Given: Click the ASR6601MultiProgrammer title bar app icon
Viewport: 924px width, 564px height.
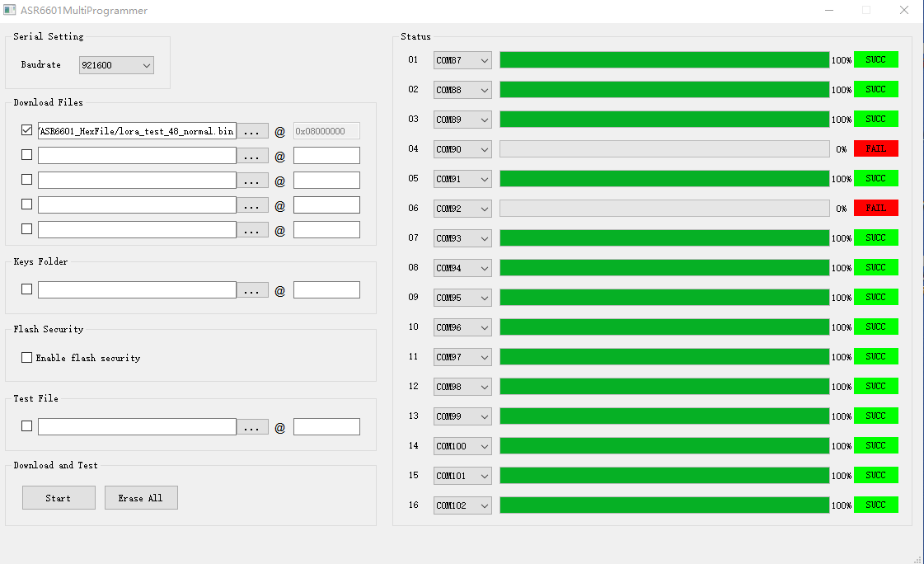Looking at the screenshot, I should [x=9, y=10].
